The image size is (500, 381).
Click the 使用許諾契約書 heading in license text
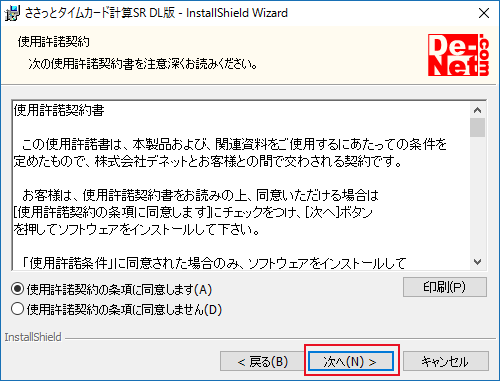(59, 110)
